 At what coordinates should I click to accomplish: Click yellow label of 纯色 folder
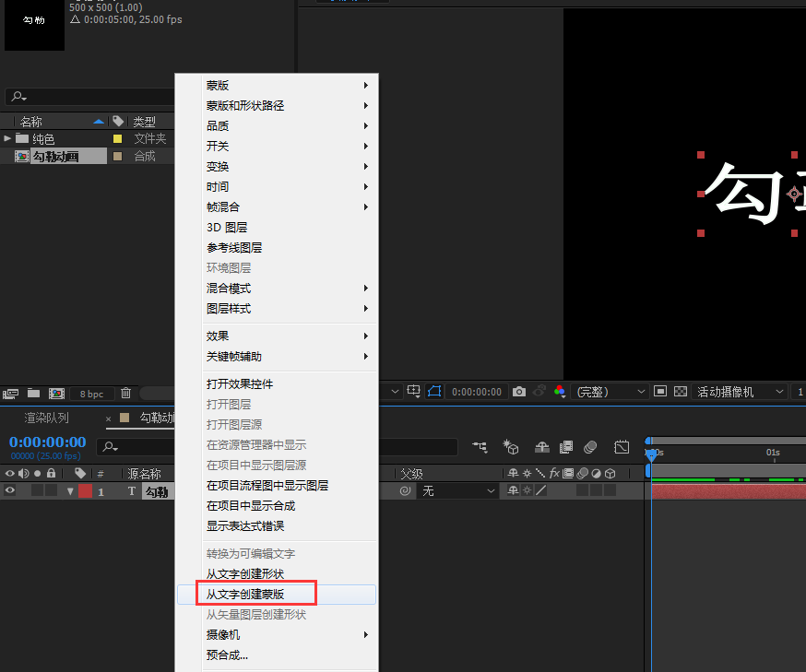117,138
